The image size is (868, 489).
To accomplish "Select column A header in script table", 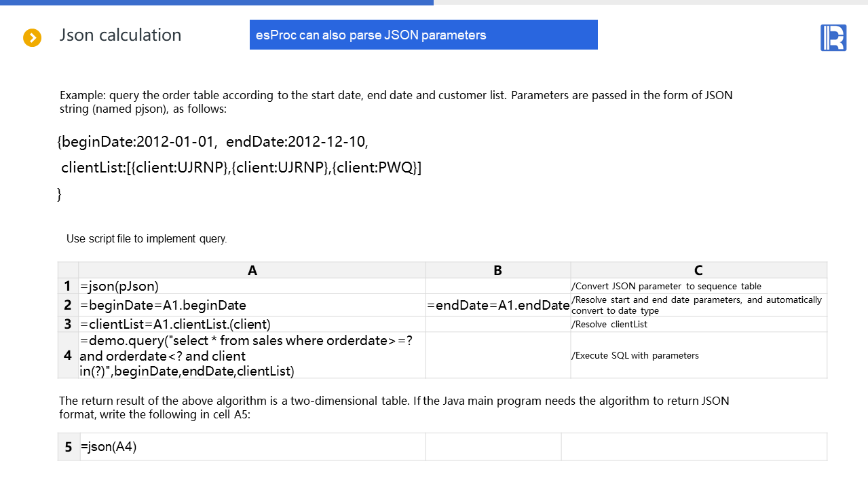I will [x=252, y=270].
